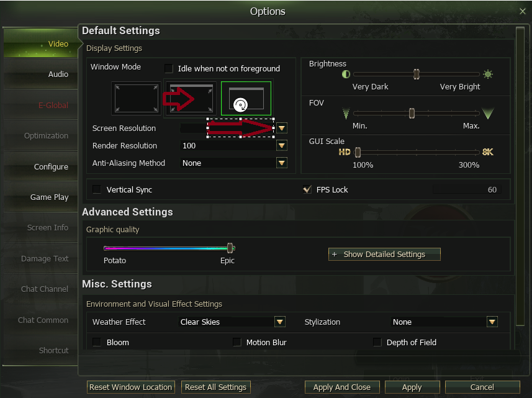Click the dark brightness half-circle icon

pyautogui.click(x=346, y=74)
